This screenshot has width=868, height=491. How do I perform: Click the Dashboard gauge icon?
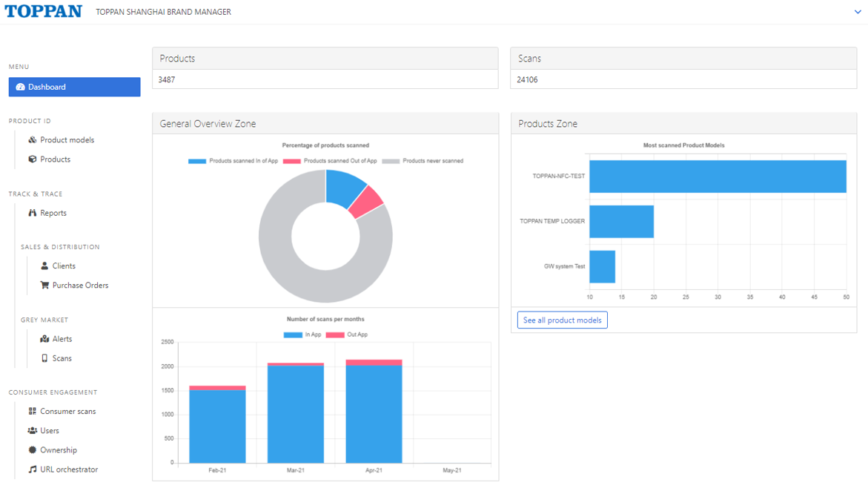pos(20,88)
